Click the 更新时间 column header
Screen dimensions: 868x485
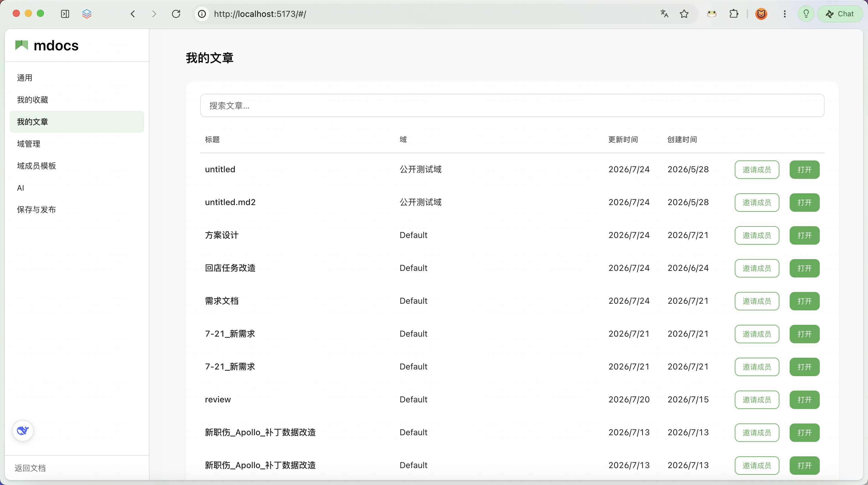point(623,139)
